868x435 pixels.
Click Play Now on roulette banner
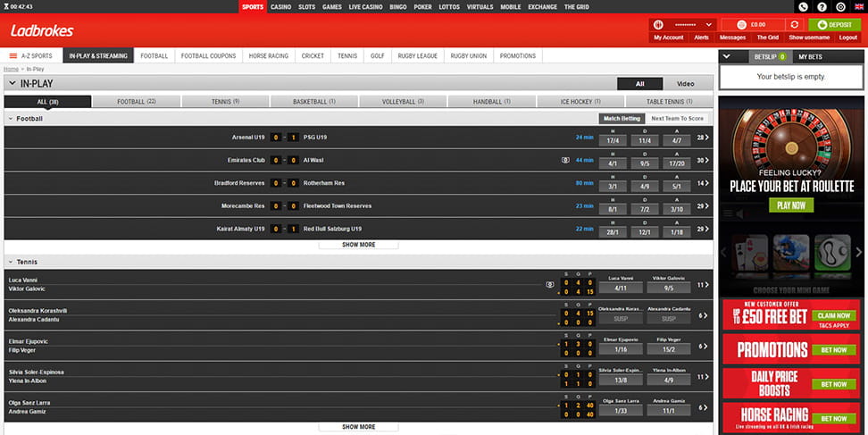click(791, 205)
